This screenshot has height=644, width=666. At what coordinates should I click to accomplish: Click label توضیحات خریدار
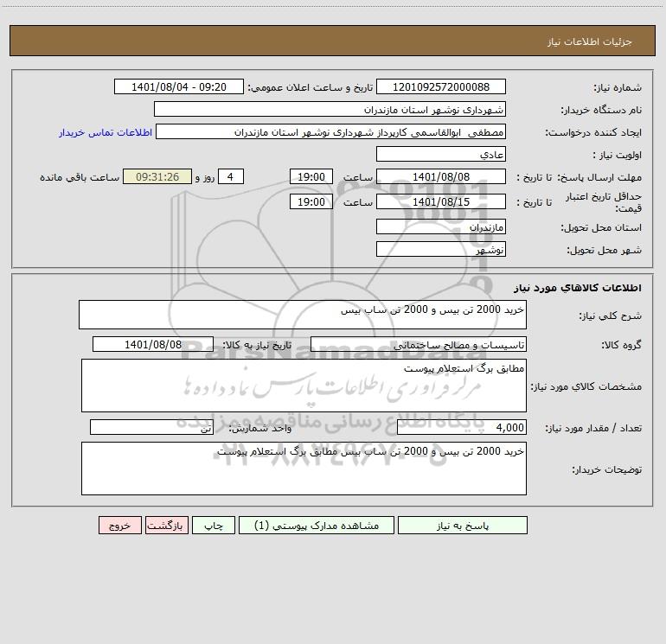pos(606,469)
